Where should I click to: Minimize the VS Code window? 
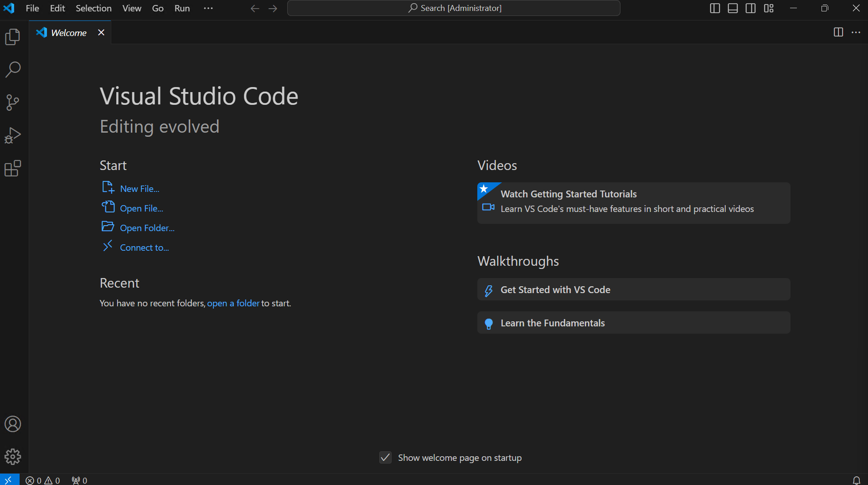[793, 8]
